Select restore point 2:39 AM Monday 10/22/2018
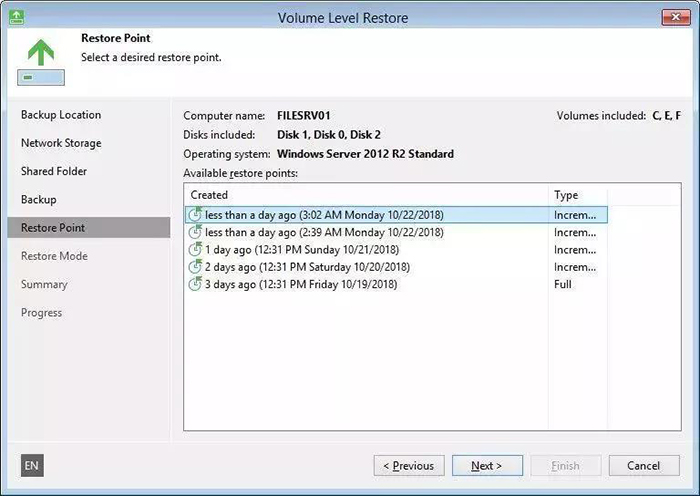The width and height of the screenshot is (700, 496). 396,232
